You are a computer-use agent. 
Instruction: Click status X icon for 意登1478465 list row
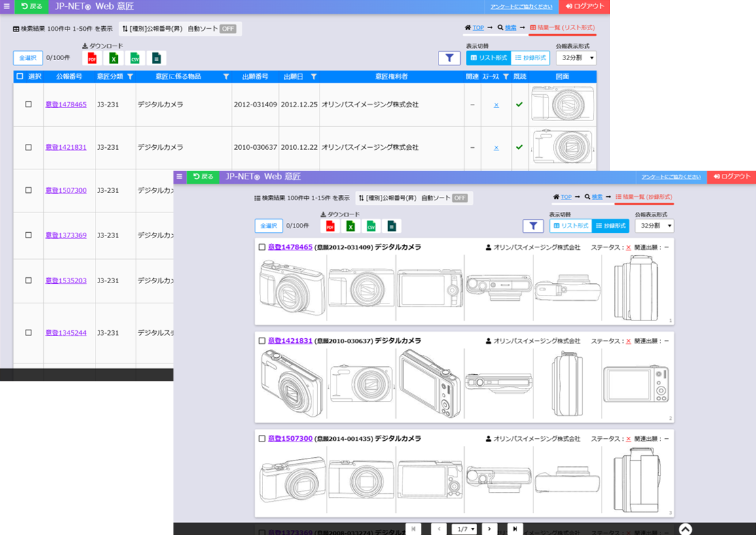pyautogui.click(x=496, y=105)
